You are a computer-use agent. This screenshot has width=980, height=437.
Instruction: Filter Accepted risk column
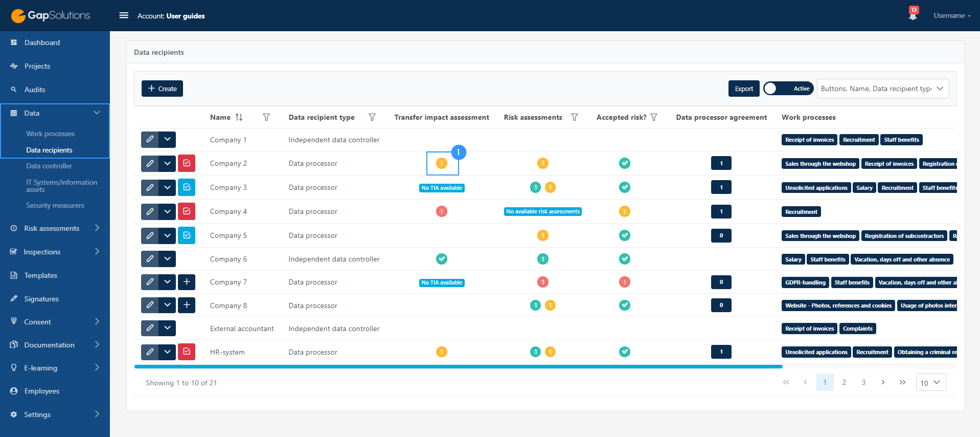654,117
